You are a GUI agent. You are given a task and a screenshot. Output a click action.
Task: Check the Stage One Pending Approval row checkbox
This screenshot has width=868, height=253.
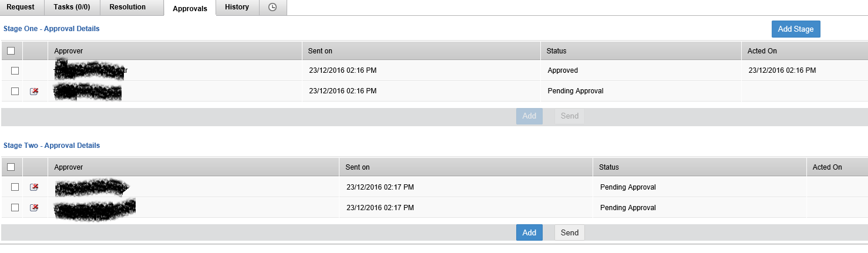tap(15, 91)
